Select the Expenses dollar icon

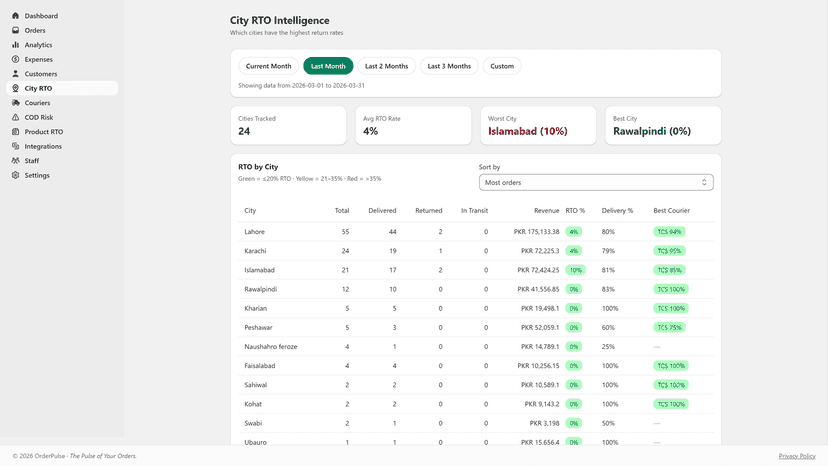click(x=15, y=59)
